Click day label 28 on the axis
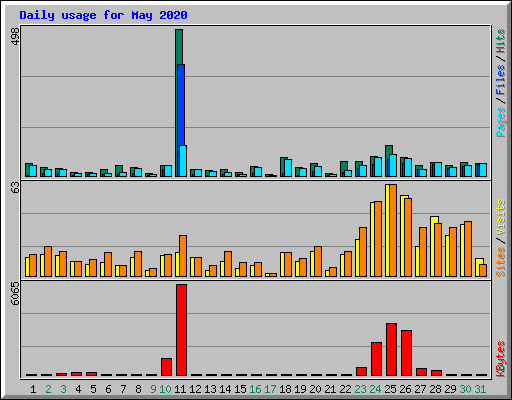The image size is (512, 400). [x=435, y=389]
